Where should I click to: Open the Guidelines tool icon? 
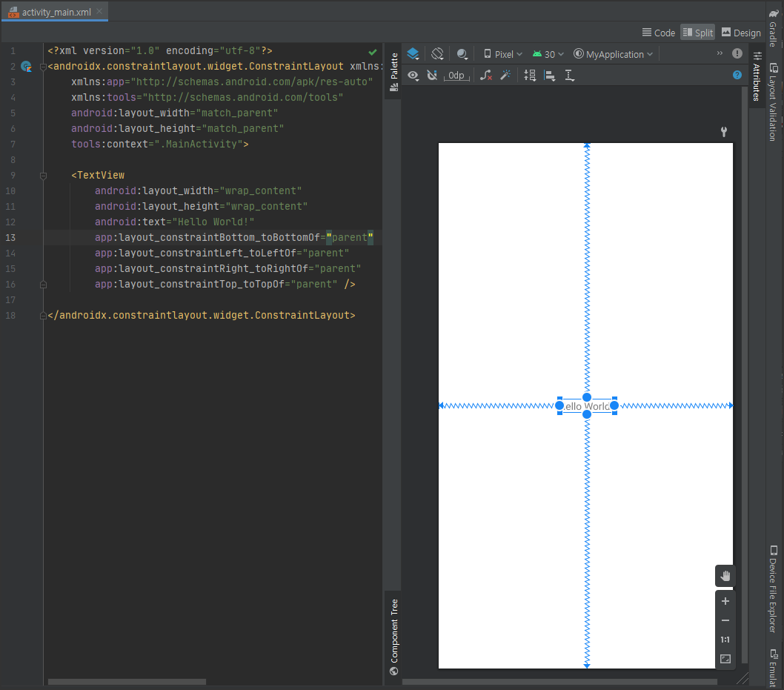pyautogui.click(x=570, y=76)
